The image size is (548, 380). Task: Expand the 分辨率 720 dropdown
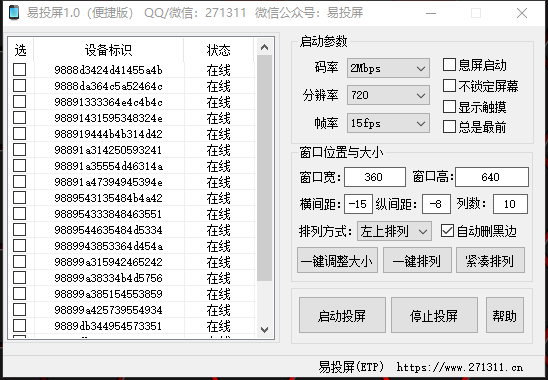tap(388, 95)
